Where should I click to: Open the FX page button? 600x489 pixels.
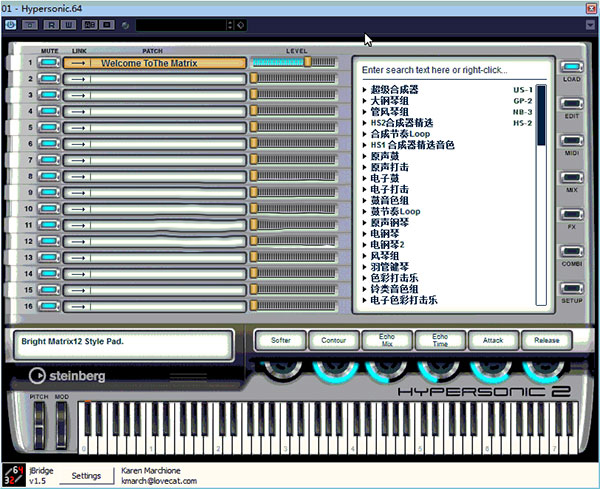(x=572, y=214)
